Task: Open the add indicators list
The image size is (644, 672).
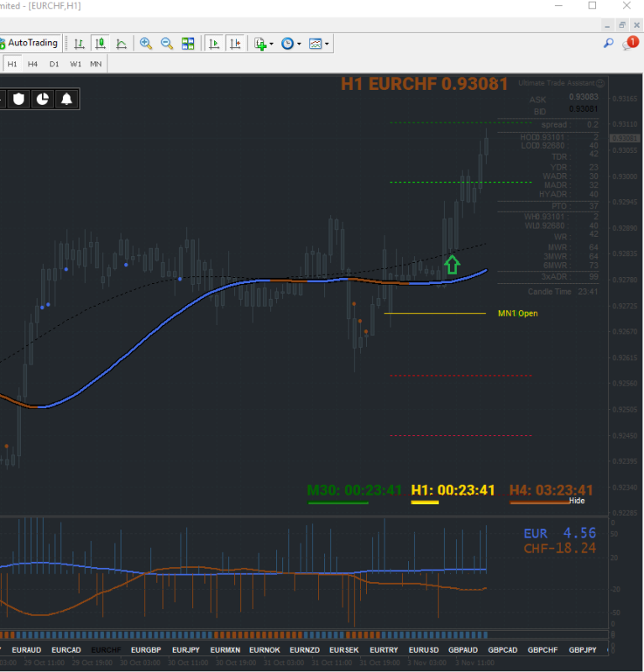Action: click(260, 44)
